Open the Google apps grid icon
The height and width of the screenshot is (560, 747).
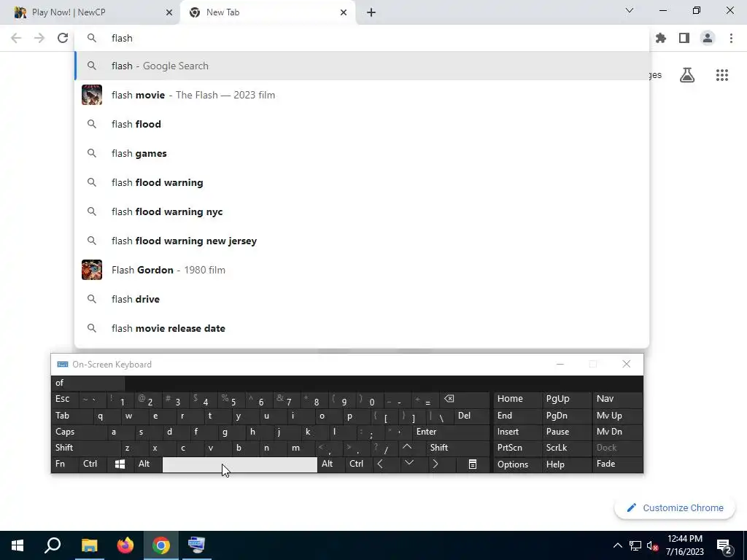point(721,75)
